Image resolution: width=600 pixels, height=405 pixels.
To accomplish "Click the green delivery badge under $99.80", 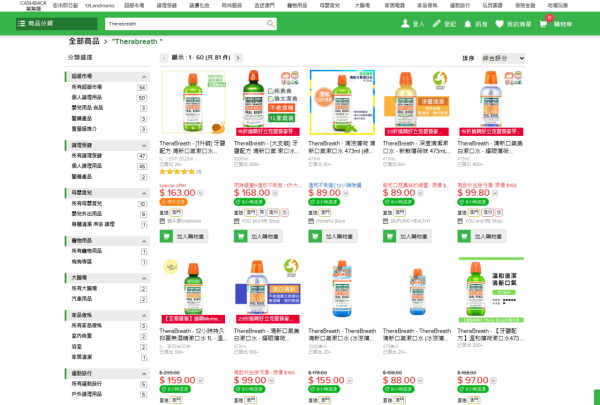I will click(473, 202).
